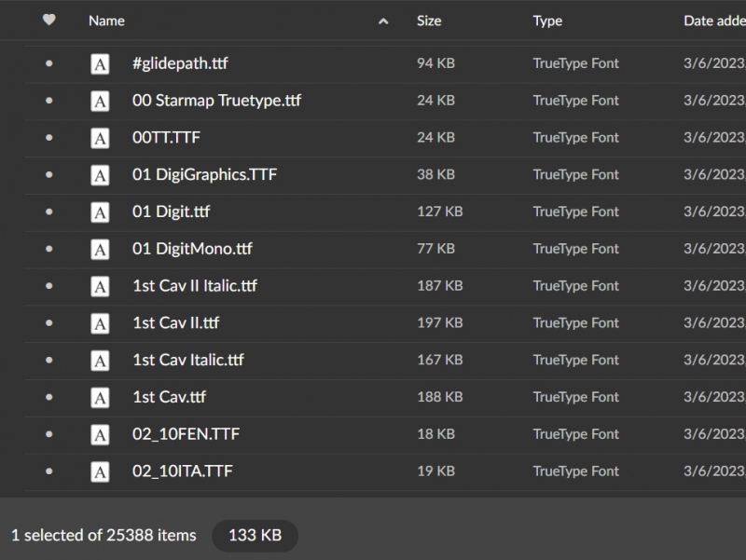
Task: Click the font icon for 1st Cav II.ttf
Action: point(100,323)
